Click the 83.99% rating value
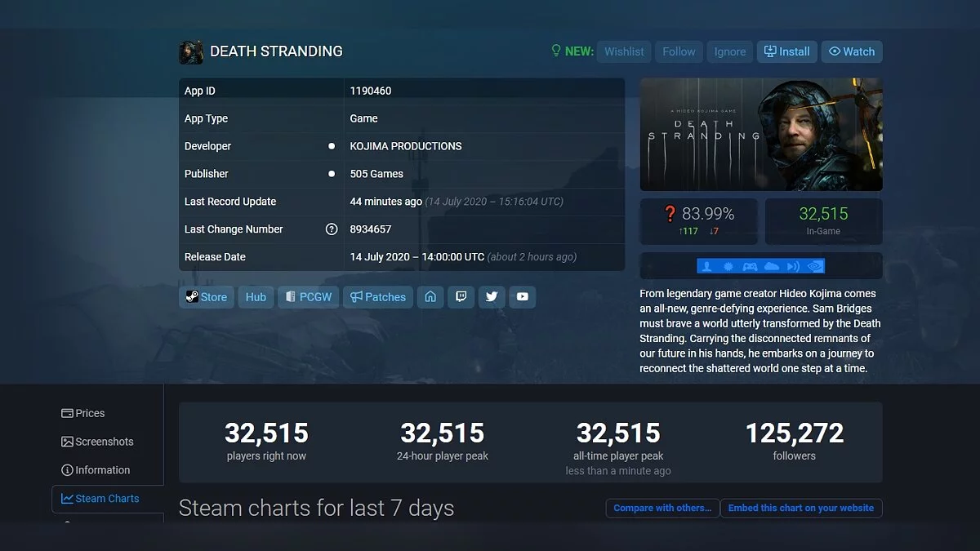This screenshot has height=551, width=980. click(x=708, y=214)
